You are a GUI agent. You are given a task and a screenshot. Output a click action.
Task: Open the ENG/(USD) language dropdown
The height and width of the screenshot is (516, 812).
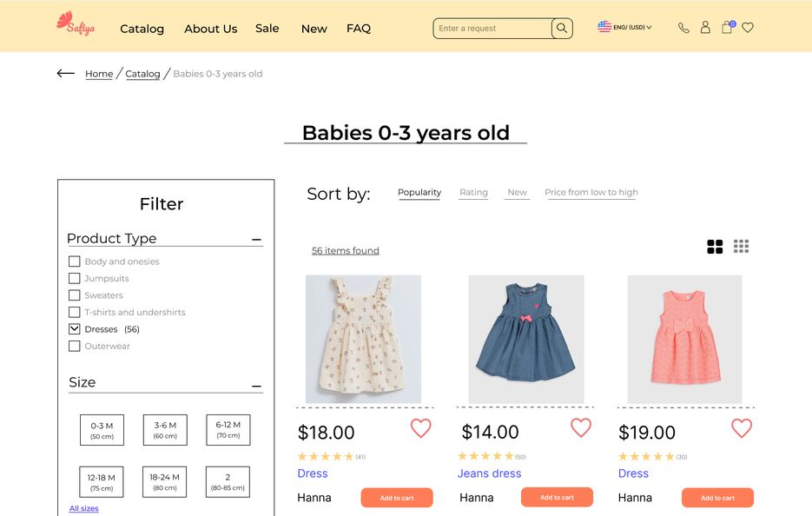tap(624, 27)
